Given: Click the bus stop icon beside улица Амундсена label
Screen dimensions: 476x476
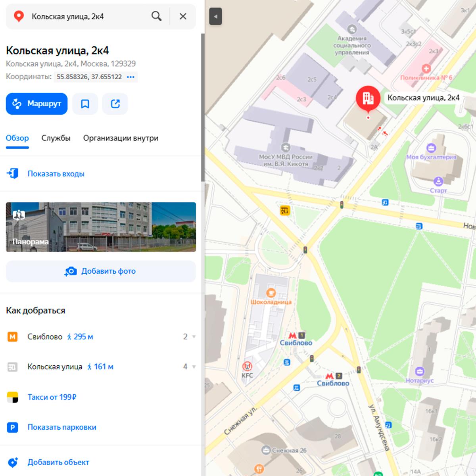Looking at the screenshot, I should tap(388, 426).
